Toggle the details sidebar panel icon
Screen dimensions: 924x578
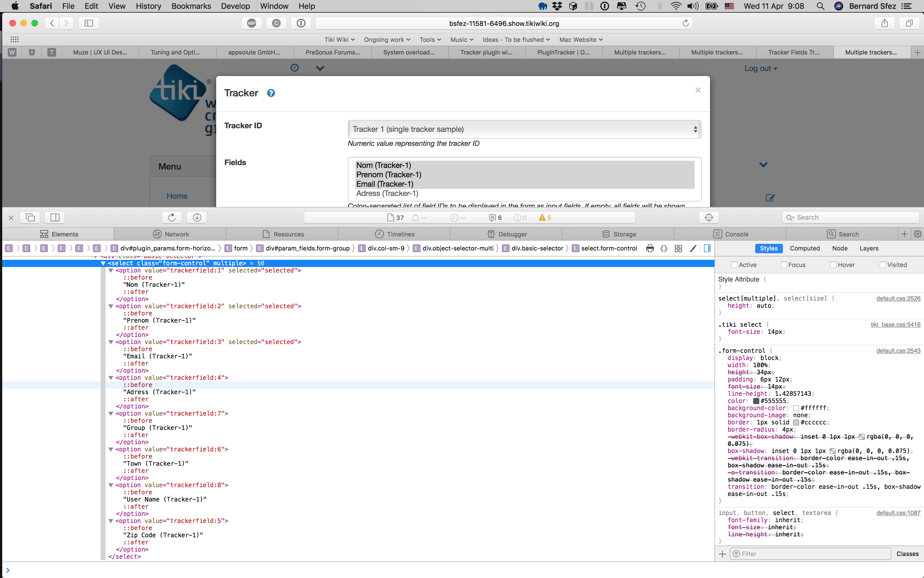click(707, 249)
